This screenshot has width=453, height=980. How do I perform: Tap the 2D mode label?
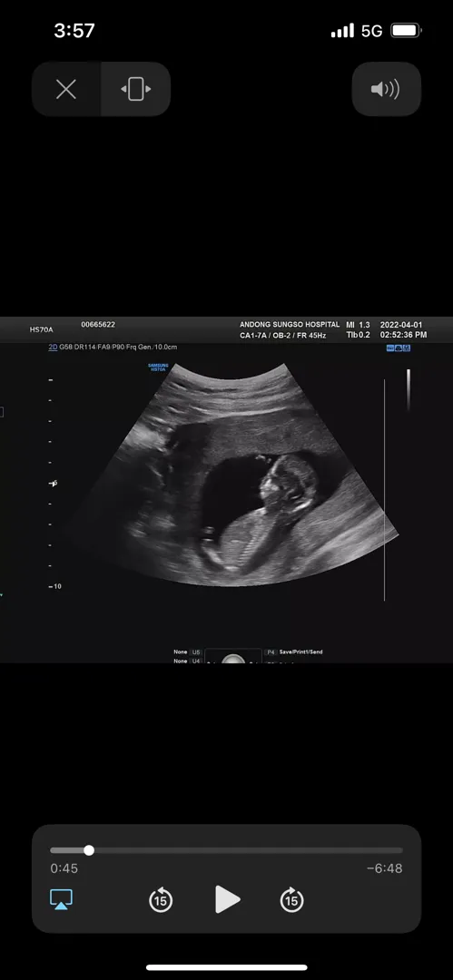point(54,347)
